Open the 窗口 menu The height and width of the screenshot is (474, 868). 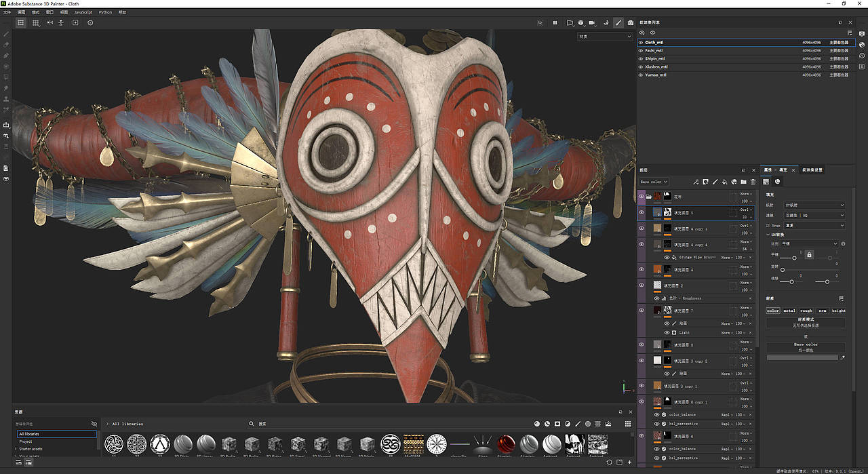tap(50, 12)
